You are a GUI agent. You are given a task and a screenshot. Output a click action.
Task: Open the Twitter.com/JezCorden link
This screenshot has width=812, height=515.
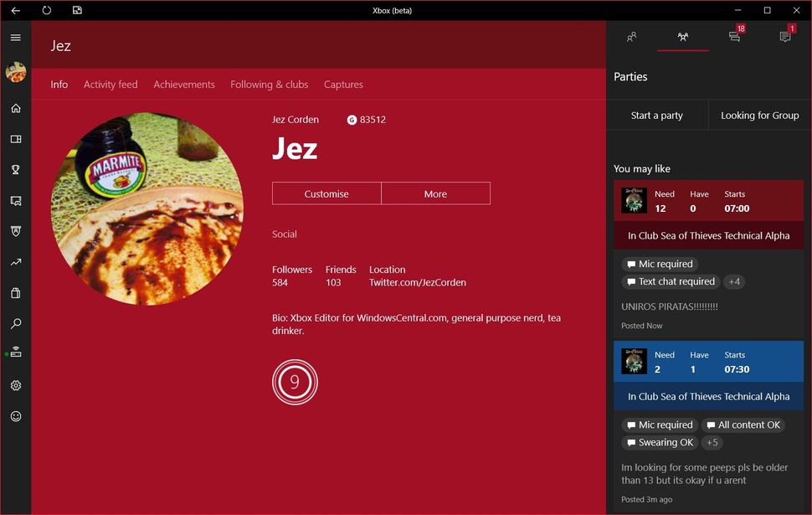[417, 282]
